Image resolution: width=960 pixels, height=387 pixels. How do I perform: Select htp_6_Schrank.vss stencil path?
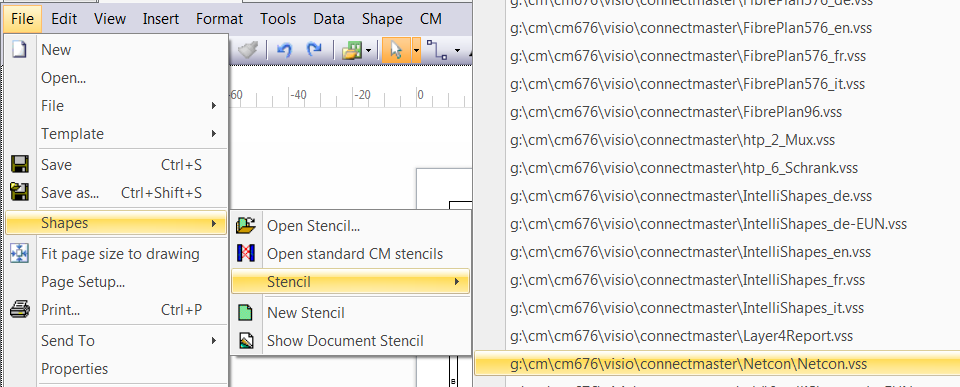tap(684, 168)
